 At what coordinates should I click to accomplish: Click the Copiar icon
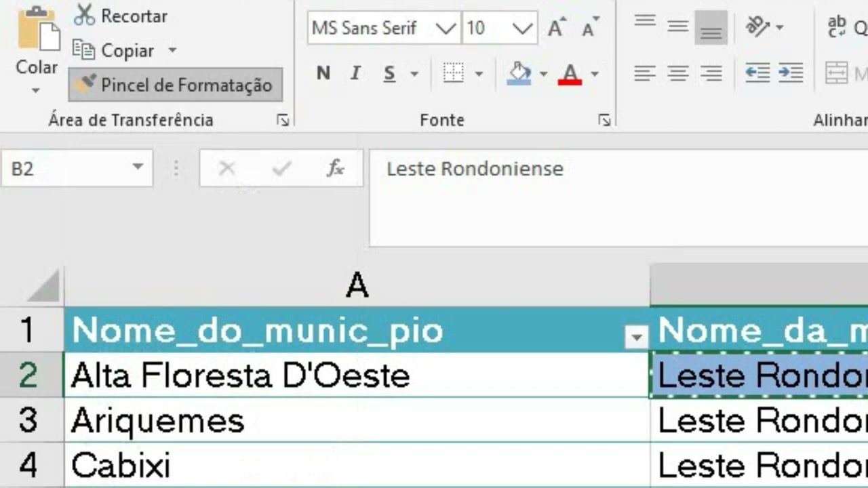click(x=83, y=50)
